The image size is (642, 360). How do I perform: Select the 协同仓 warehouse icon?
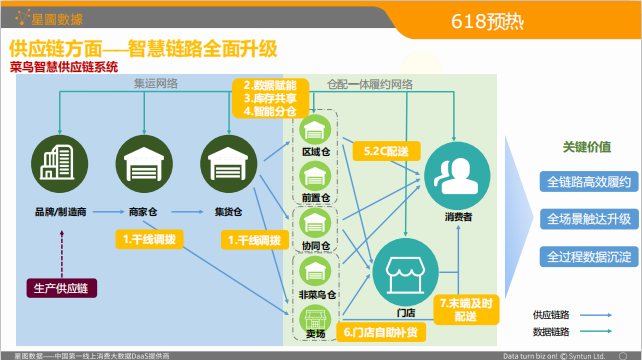pos(315,224)
